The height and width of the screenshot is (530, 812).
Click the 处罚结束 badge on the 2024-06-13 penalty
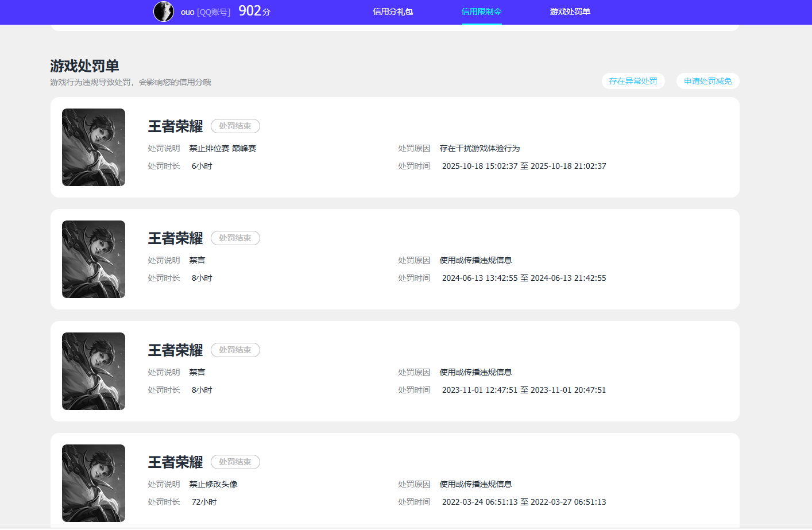pos(235,238)
